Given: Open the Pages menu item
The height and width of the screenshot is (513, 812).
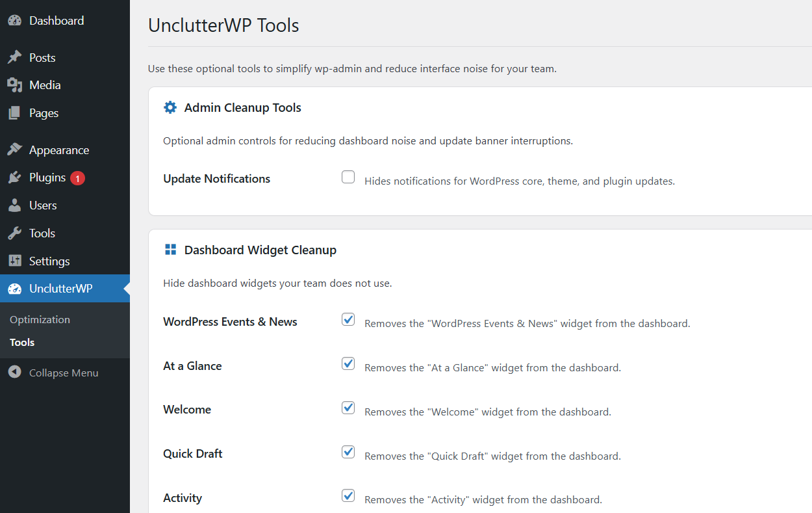Looking at the screenshot, I should (65, 113).
